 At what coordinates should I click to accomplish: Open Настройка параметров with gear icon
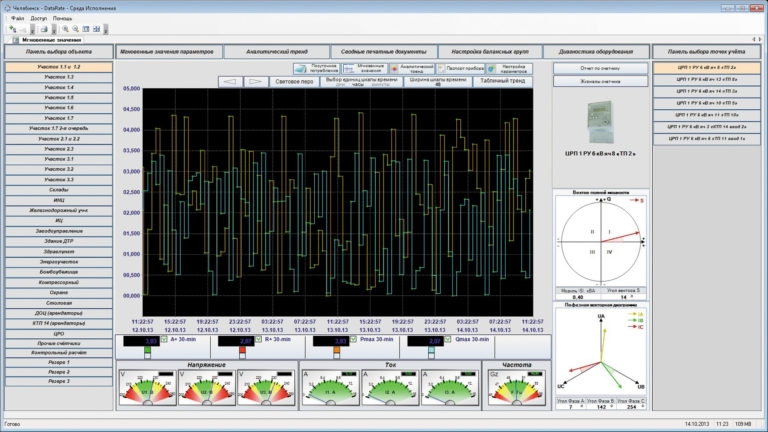(509, 69)
